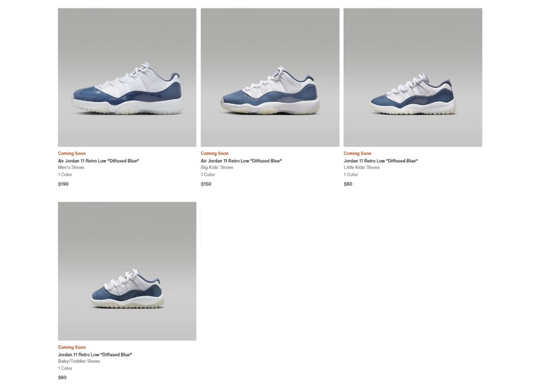Viewport: 552px width, 392px height.
Task: Click Coming Soon label on Baby/Toddler shoe
Action: 72,347
